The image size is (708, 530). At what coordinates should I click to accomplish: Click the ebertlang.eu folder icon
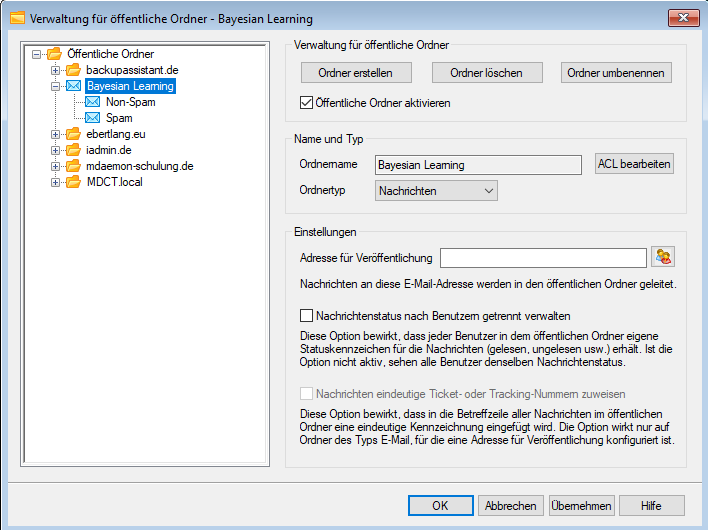coord(73,134)
